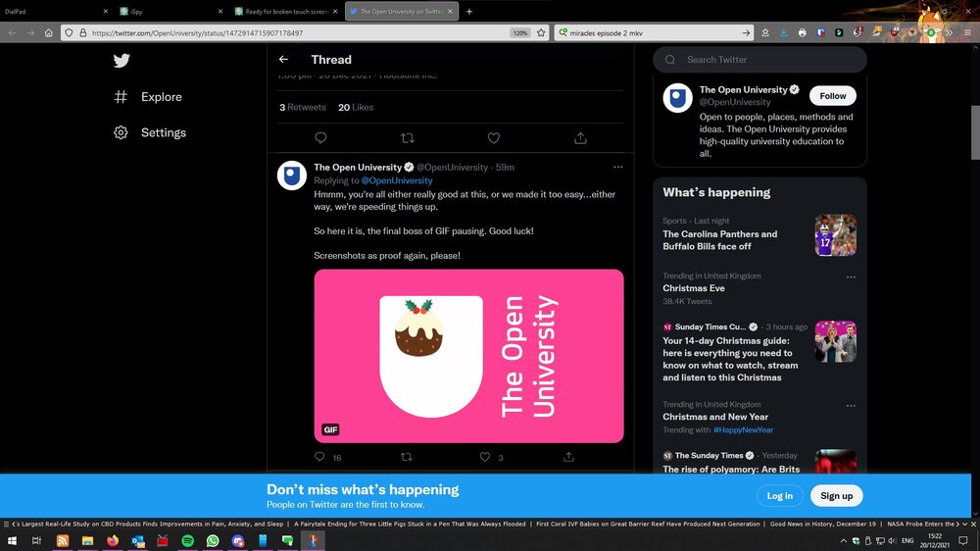Open Settings in the Twitter sidebar
The height and width of the screenshot is (551, 980).
[151, 132]
